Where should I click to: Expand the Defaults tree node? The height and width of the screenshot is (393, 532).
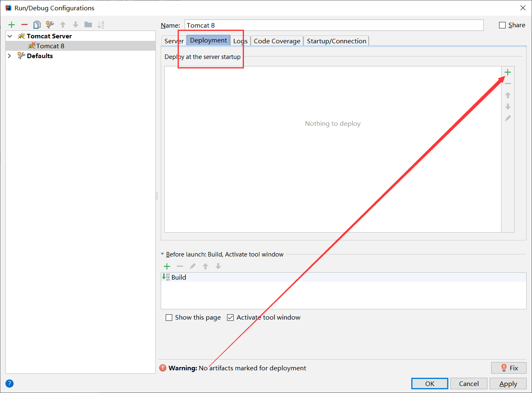9,56
